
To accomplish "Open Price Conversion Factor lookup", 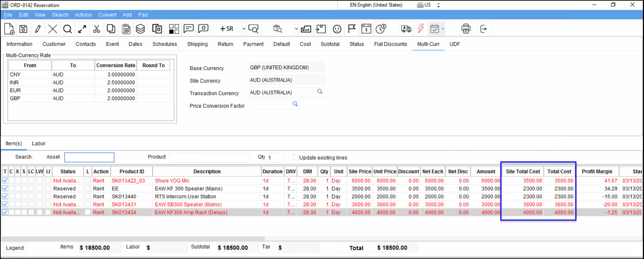I will pyautogui.click(x=295, y=104).
